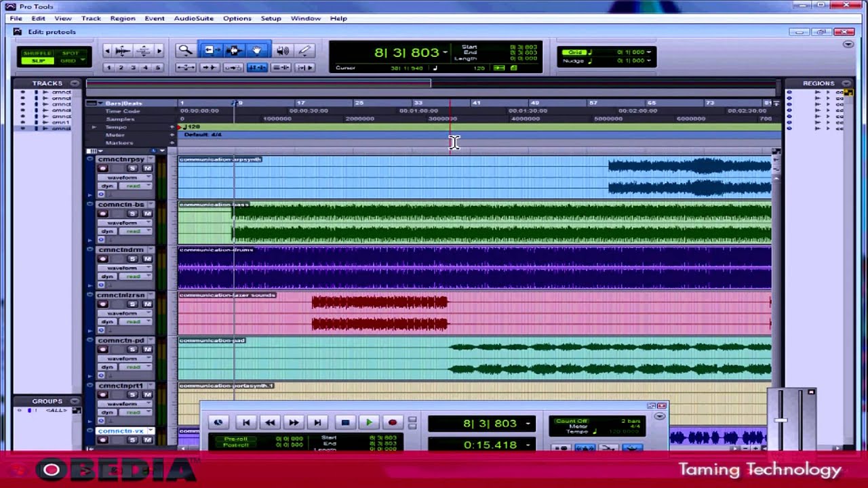868x488 pixels.
Task: Open cmnctnrpsy track view selector 'waveform'
Action: click(126, 178)
